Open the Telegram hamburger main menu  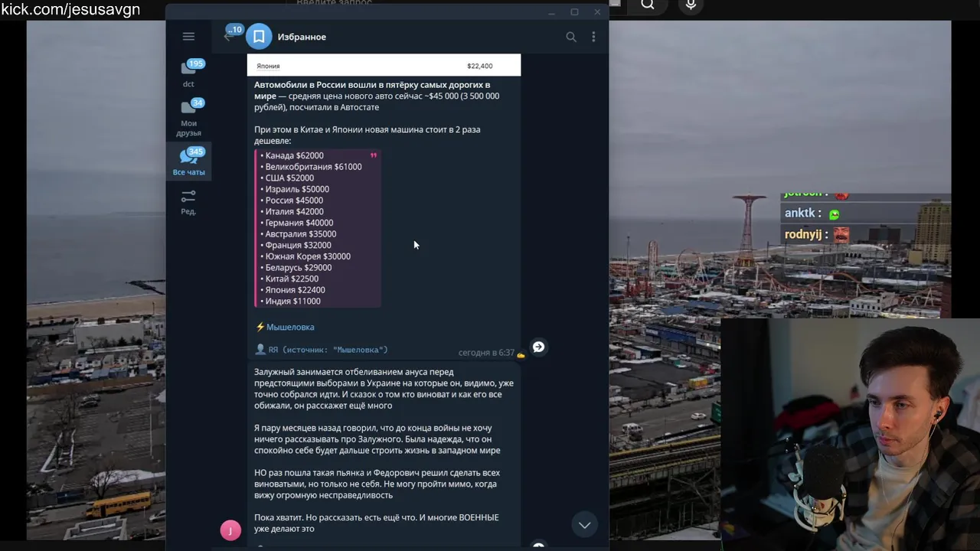pos(188,37)
